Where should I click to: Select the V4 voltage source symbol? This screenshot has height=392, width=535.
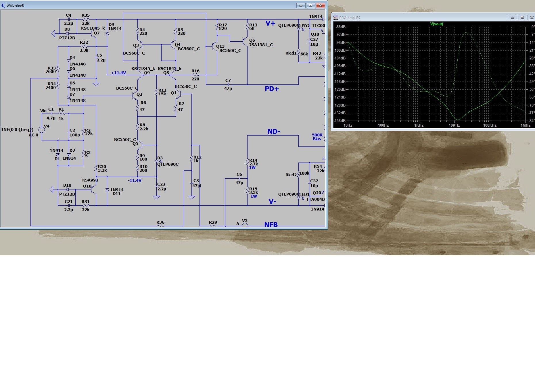[42, 130]
